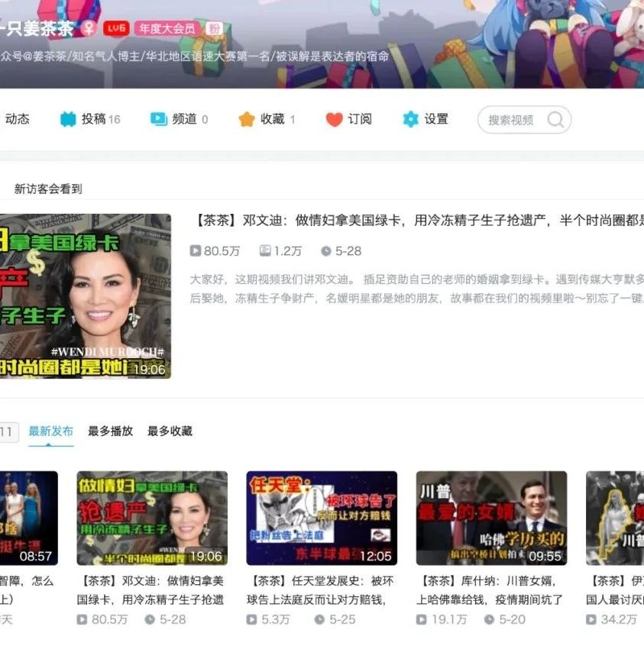Click the LV6 level badge
Image resolution: width=644 pixels, height=646 pixels.
click(116, 28)
